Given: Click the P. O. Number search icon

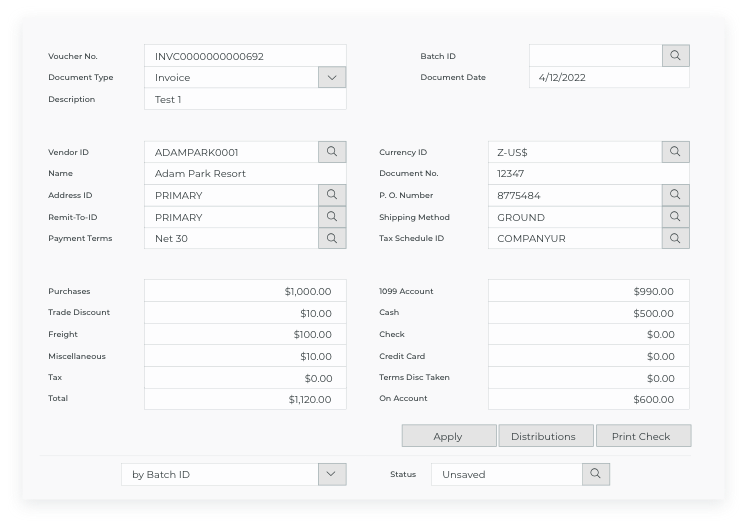Looking at the screenshot, I should pyautogui.click(x=676, y=195).
